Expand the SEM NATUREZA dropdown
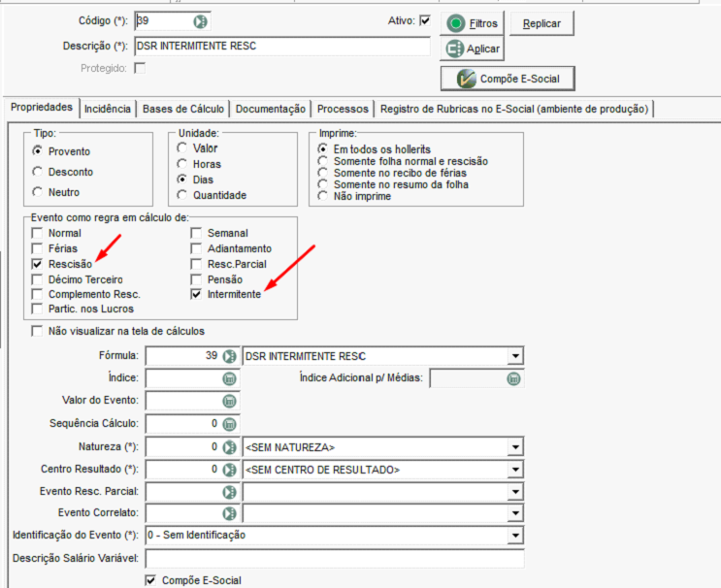Image resolution: width=721 pixels, height=588 pixels. [515, 447]
